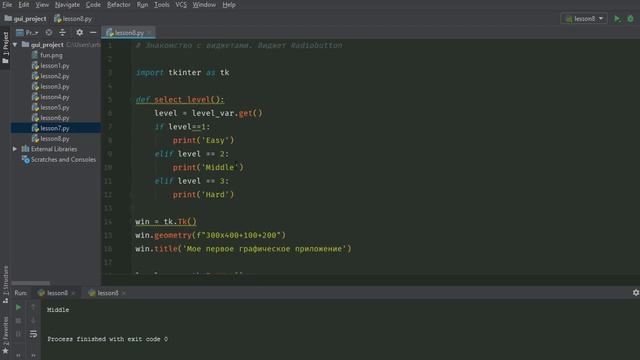Image resolution: width=640 pixels, height=360 pixels.
Task: Open the Edit menu
Action: tap(24, 5)
